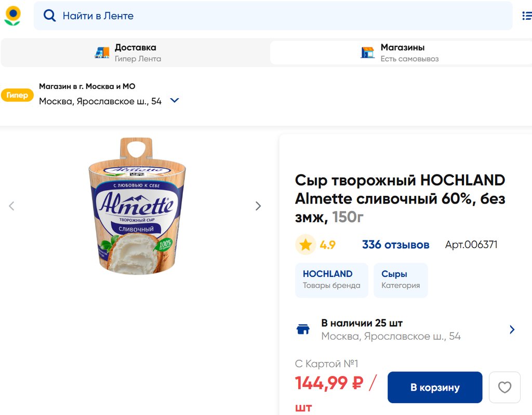The image size is (532, 415).
Task: Expand the store address dropdown chevron
Action: point(175,101)
